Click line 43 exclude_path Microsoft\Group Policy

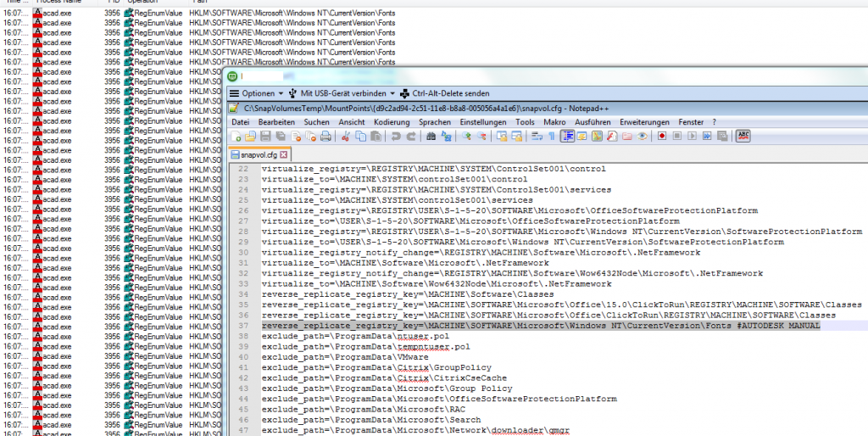click(387, 388)
